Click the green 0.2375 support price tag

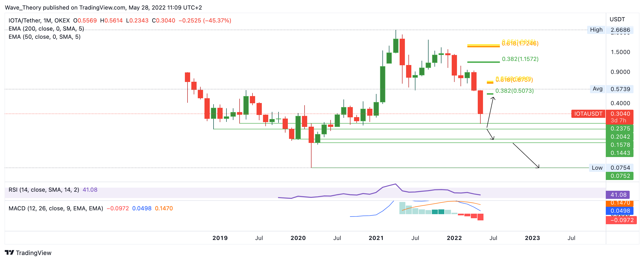click(619, 129)
